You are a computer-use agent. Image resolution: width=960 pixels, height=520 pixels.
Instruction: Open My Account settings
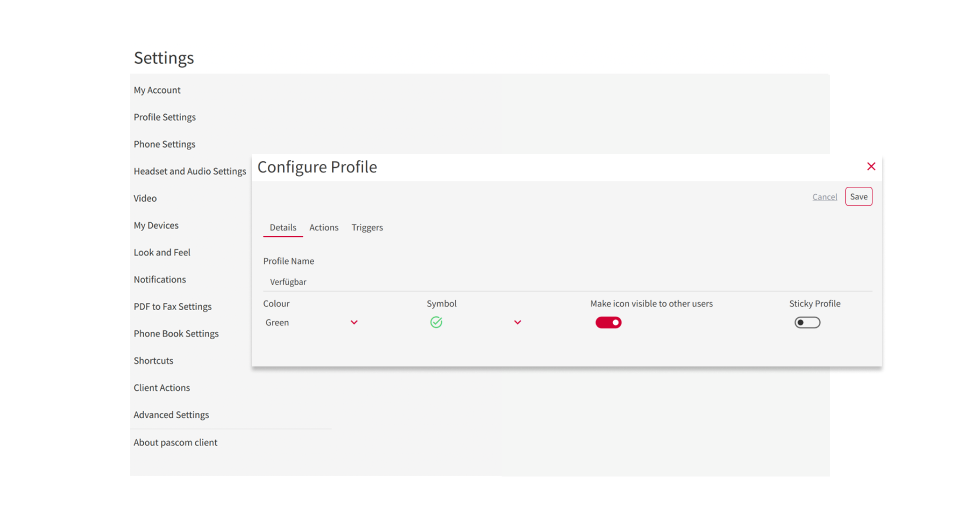pos(157,90)
